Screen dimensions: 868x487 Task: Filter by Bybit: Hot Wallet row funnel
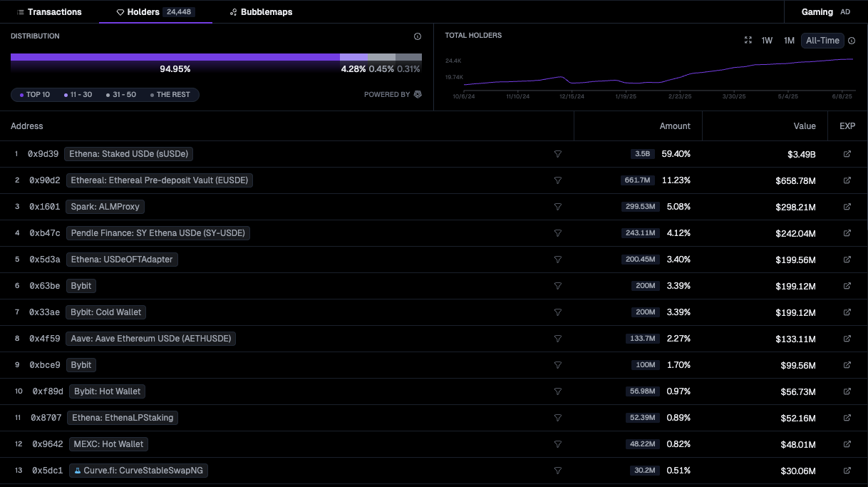558,391
